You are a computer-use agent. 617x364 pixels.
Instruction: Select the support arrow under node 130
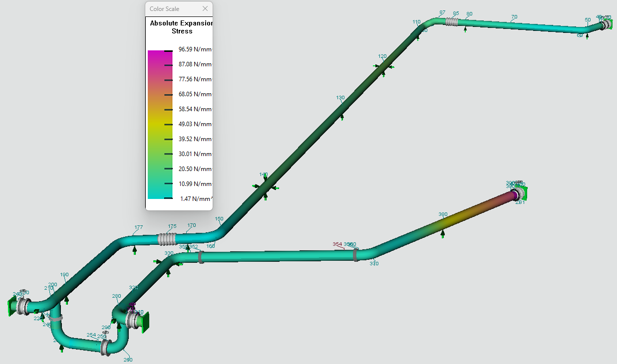click(x=342, y=117)
